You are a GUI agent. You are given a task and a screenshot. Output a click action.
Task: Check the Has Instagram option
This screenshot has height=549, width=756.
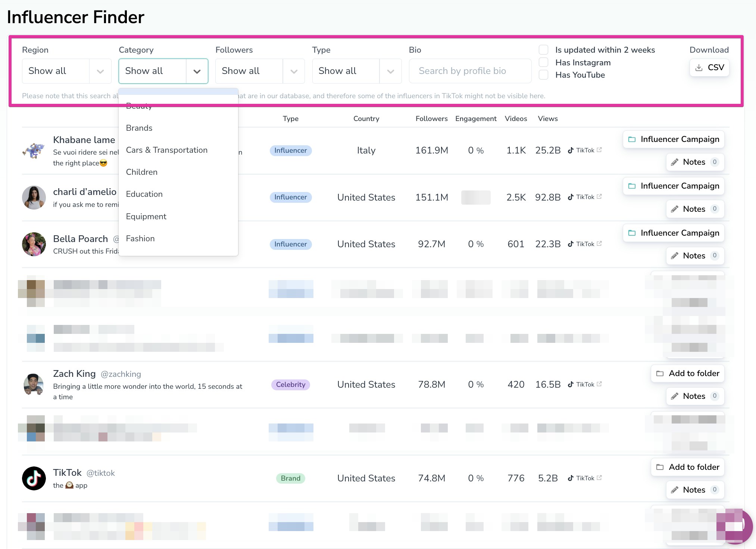(544, 62)
